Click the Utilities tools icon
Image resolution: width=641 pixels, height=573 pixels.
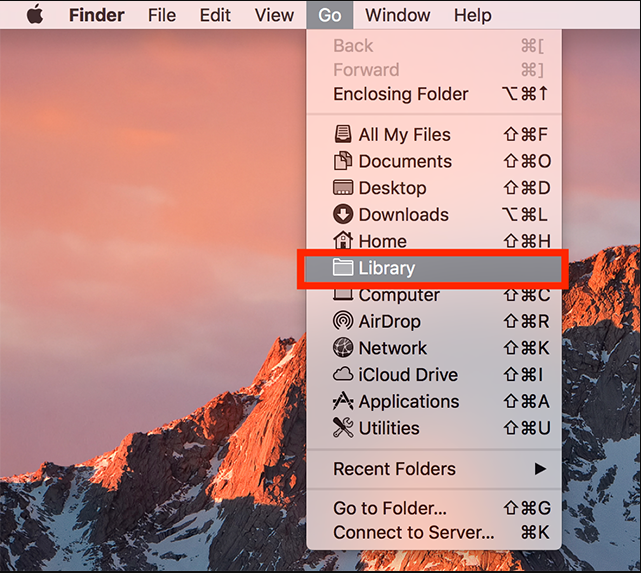(x=343, y=428)
